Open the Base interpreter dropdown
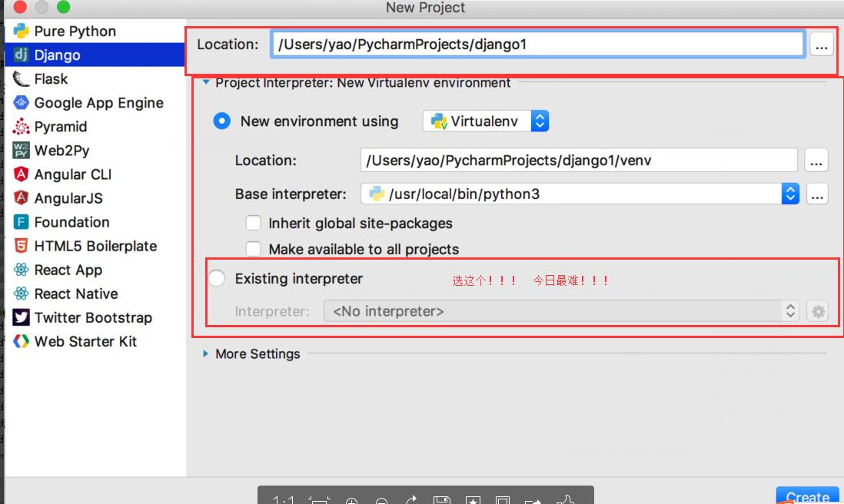Image resolution: width=844 pixels, height=504 pixels. (x=580, y=194)
